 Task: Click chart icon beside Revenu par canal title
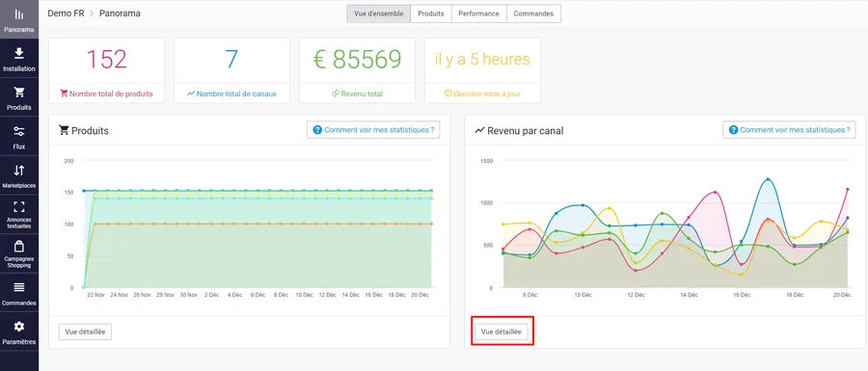(479, 131)
